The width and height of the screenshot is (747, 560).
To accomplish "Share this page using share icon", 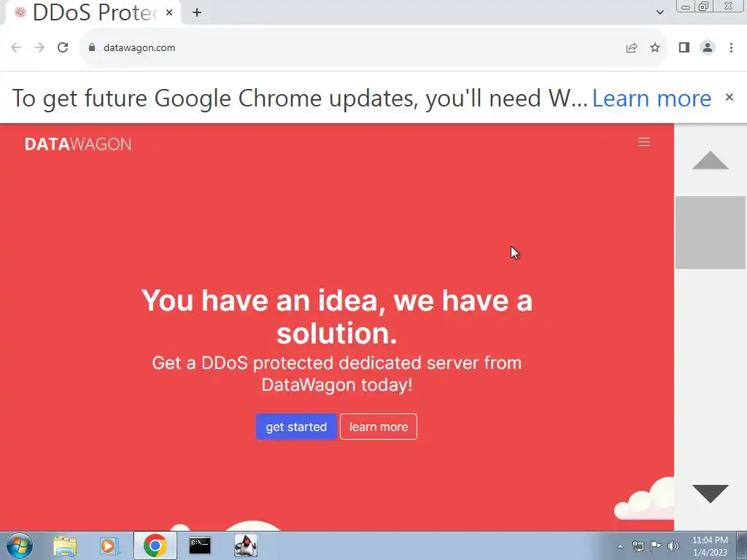I will click(x=632, y=47).
